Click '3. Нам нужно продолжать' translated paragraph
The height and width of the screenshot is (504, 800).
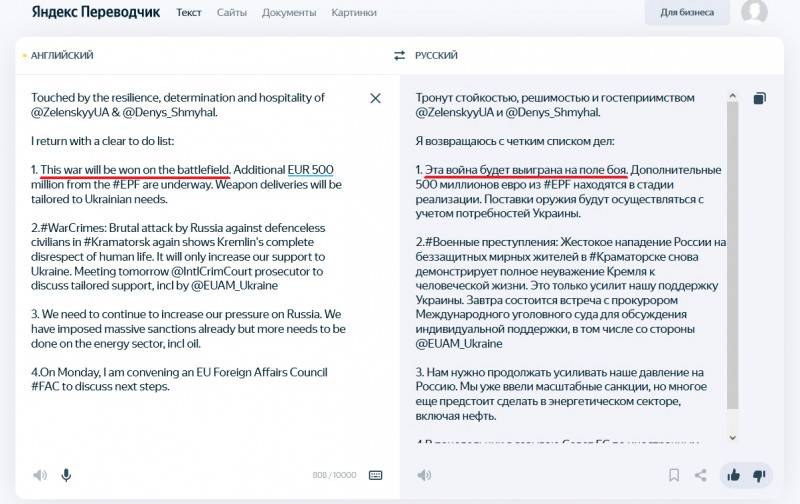coord(561,394)
